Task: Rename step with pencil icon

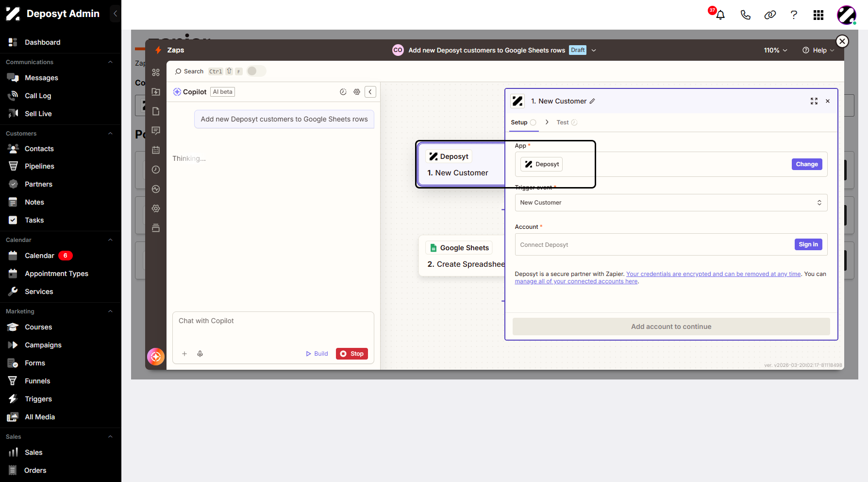Action: (592, 101)
